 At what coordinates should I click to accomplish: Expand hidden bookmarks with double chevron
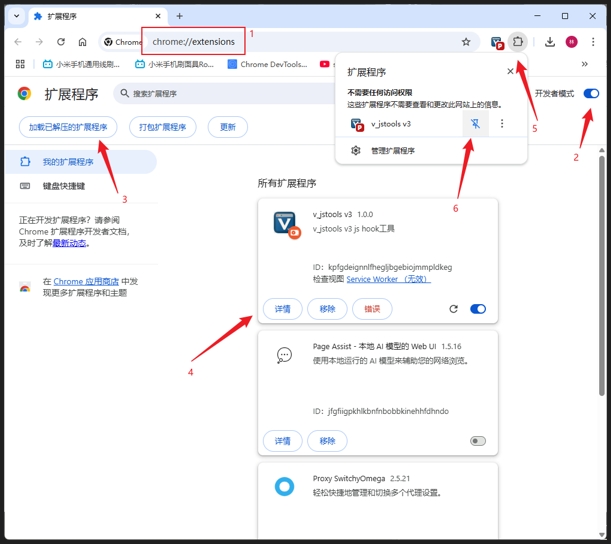point(585,64)
